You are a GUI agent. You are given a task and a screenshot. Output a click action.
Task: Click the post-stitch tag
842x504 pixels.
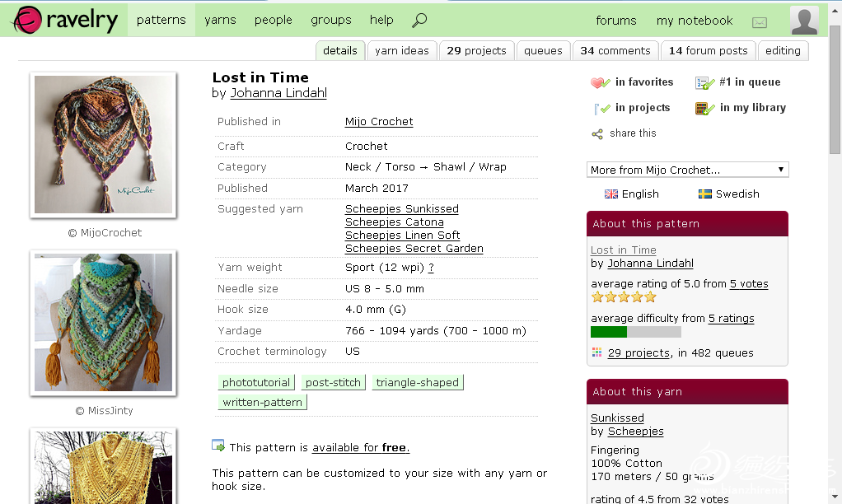click(333, 382)
